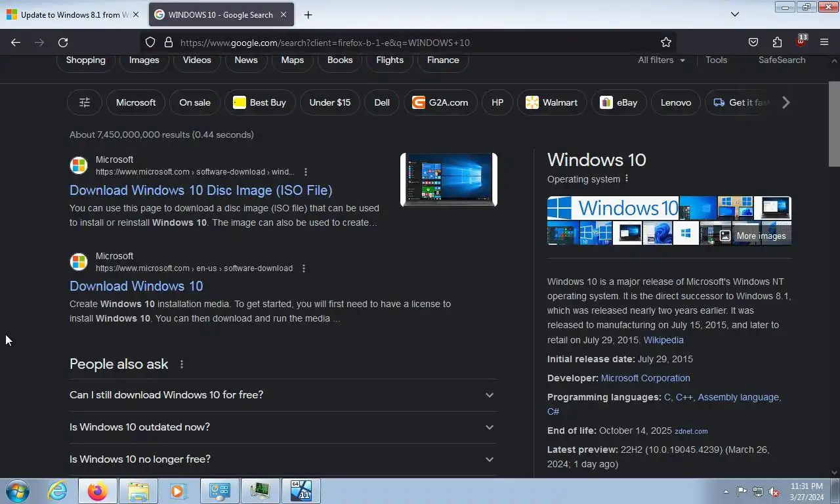Open the uBlock extension icon with badge 13
The image size is (840, 504).
(x=801, y=41)
